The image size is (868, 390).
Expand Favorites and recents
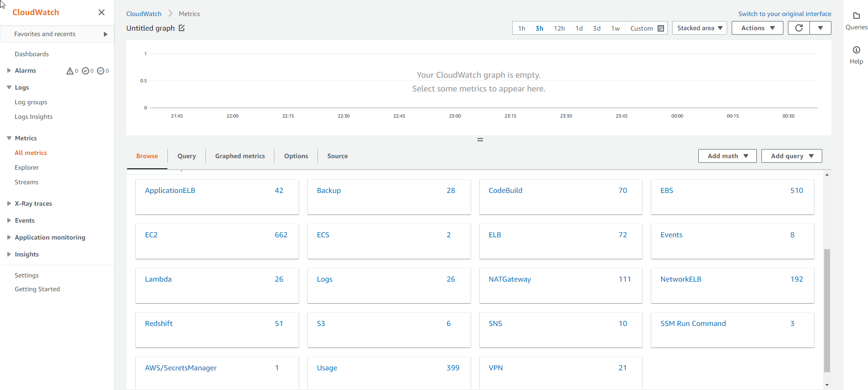pyautogui.click(x=57, y=34)
